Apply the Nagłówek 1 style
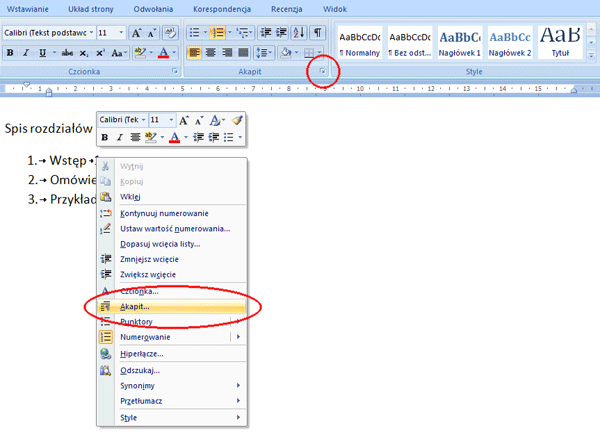The height and width of the screenshot is (437, 600). [x=460, y=43]
